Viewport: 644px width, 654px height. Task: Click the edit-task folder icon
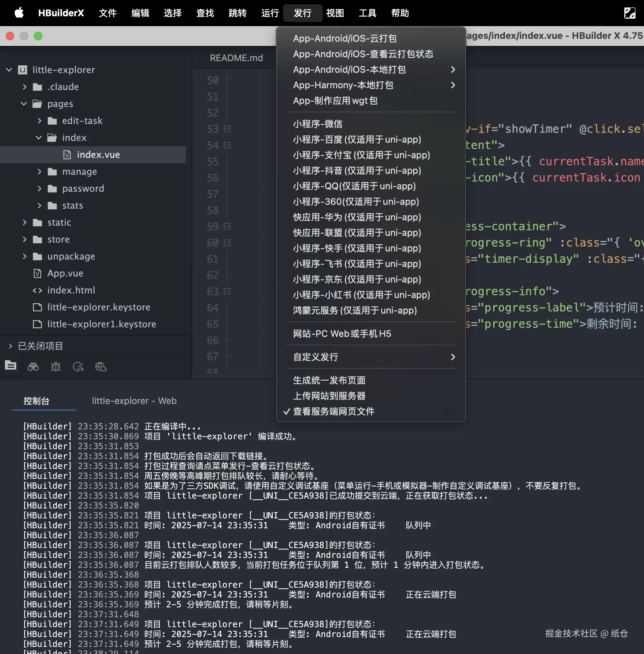tap(52, 121)
